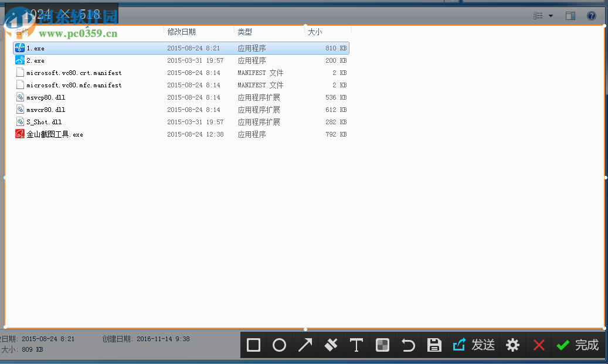Select the text annotation tool
608x364 pixels.
click(356, 345)
